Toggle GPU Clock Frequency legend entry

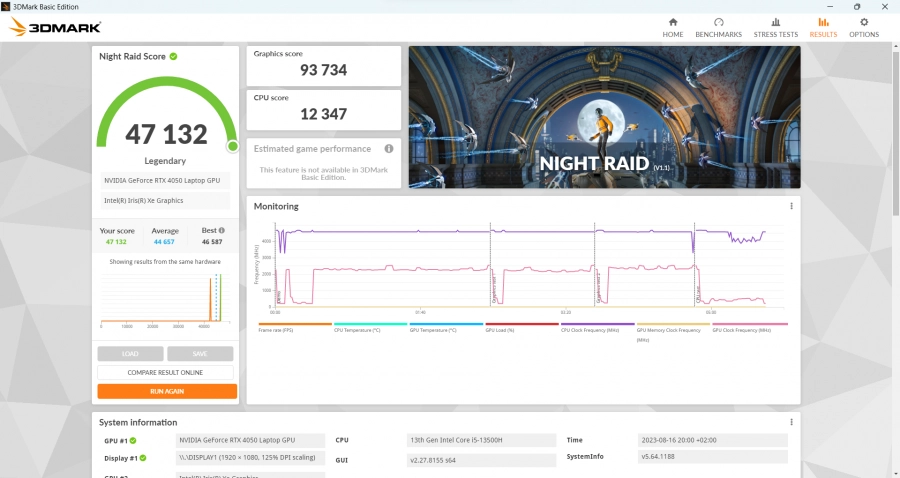[750, 327]
